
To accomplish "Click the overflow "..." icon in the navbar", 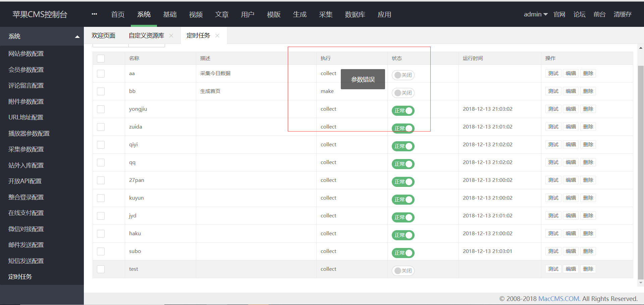I will click(x=94, y=14).
